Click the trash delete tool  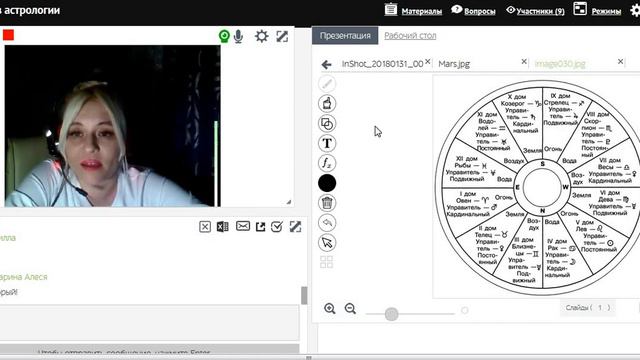point(327,203)
